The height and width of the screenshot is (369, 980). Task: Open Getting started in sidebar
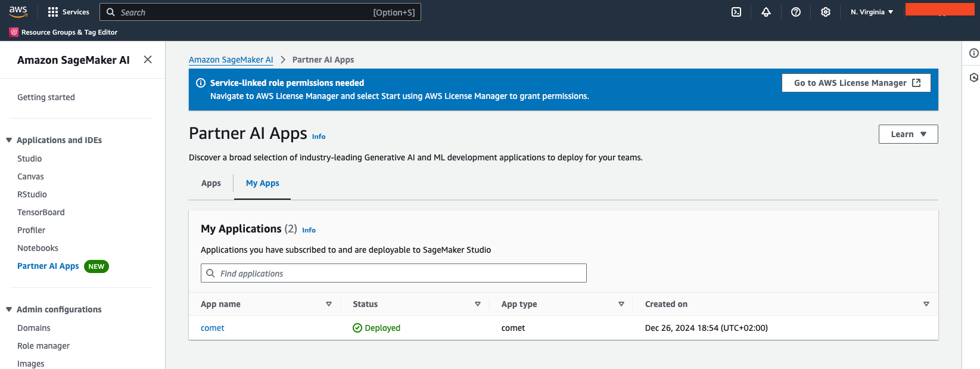click(x=46, y=97)
